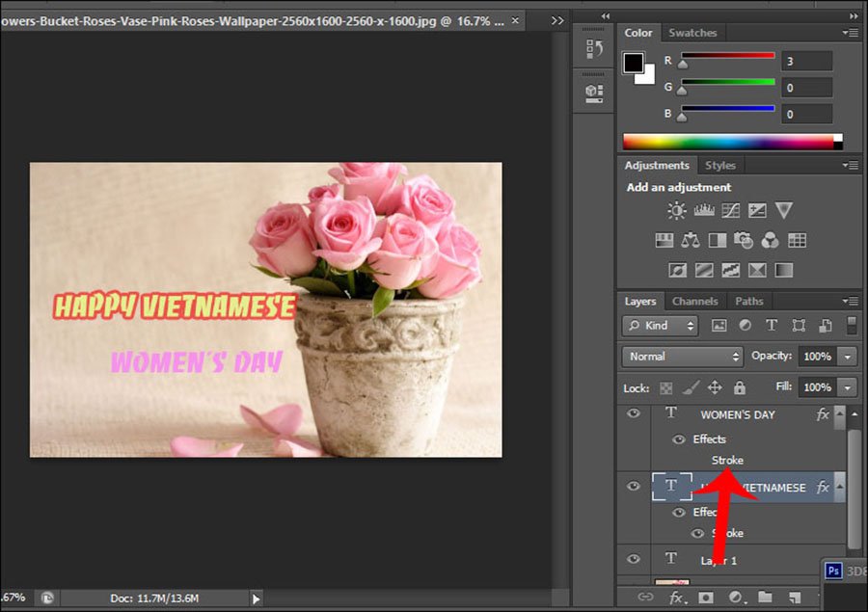Hide Effects of the WOMEN'S DAY layer
This screenshot has width=868, height=612.
(x=679, y=439)
